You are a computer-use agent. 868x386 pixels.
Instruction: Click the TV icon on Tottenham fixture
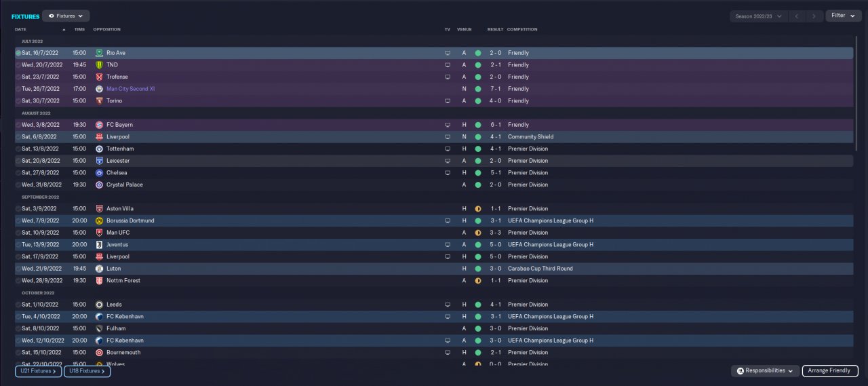coord(447,149)
